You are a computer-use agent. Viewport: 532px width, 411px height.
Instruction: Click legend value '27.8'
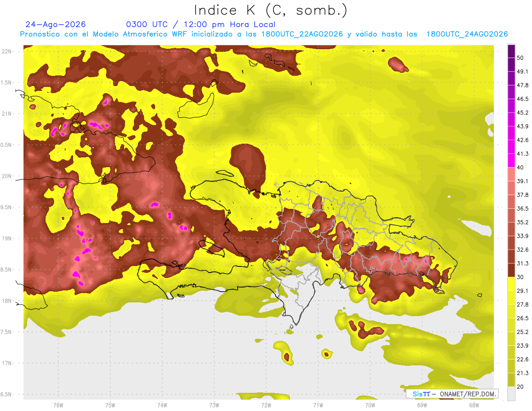pyautogui.click(x=522, y=305)
